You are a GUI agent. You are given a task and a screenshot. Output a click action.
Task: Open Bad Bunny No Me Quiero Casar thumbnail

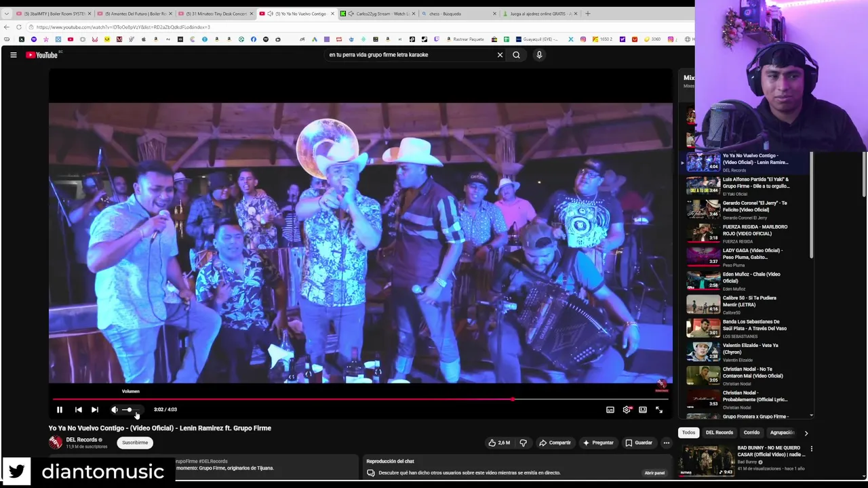pos(705,460)
